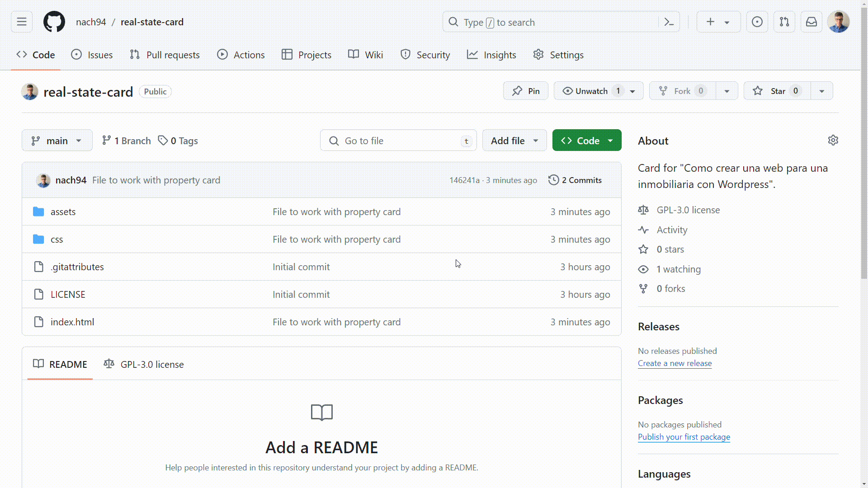Click the index.html file icon
Screen dimensions: 868x488
point(38,322)
